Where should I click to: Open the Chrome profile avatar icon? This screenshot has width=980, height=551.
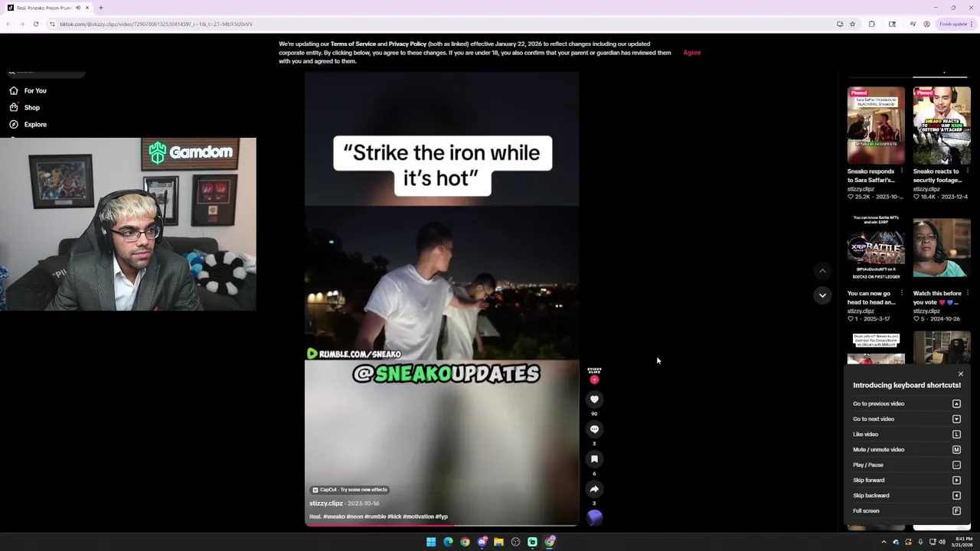(x=926, y=24)
